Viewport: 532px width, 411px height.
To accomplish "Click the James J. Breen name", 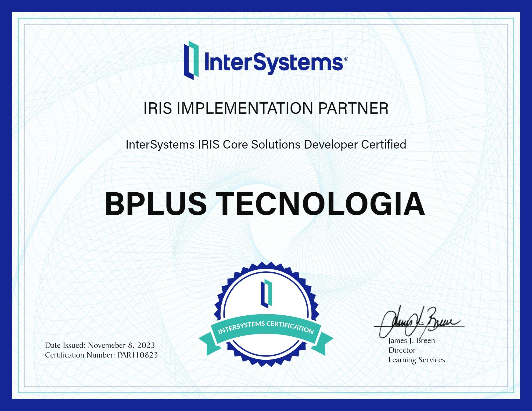I will click(x=411, y=341).
